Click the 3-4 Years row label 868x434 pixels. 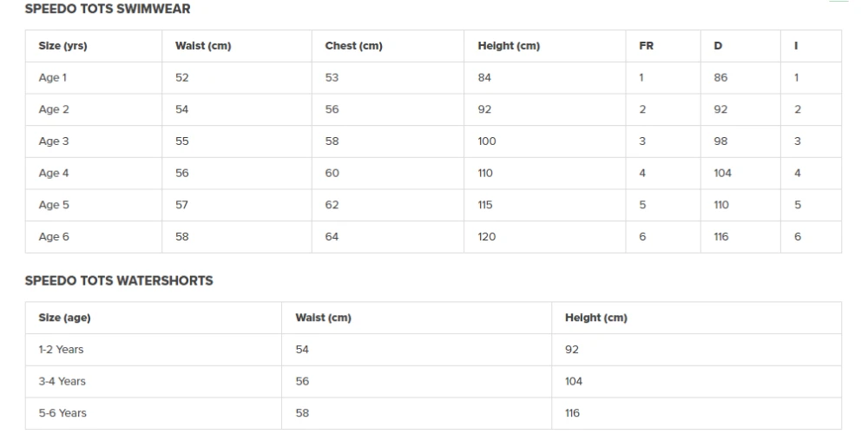coord(62,381)
